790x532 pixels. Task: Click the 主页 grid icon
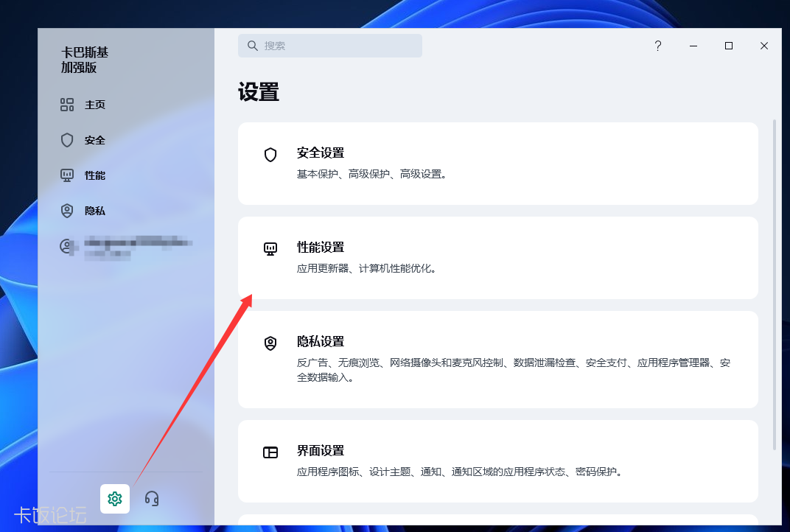coord(67,105)
